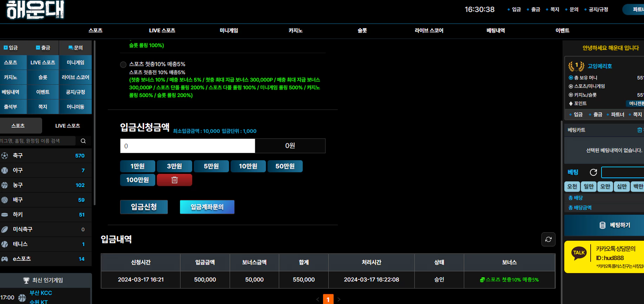Viewport: 644px width, 304px height.
Task: Add 1만원 to the deposit amount
Action: pyautogui.click(x=138, y=166)
